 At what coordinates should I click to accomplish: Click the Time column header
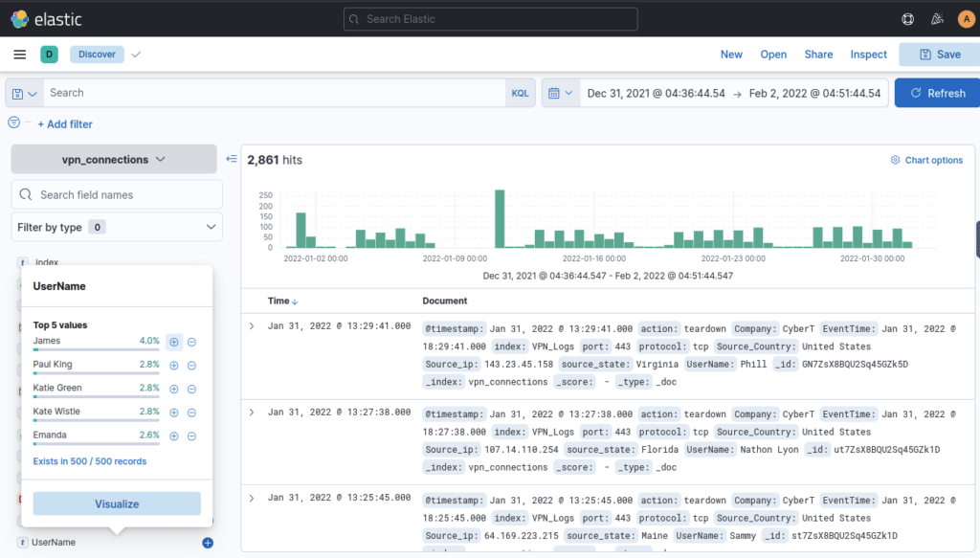tap(278, 301)
